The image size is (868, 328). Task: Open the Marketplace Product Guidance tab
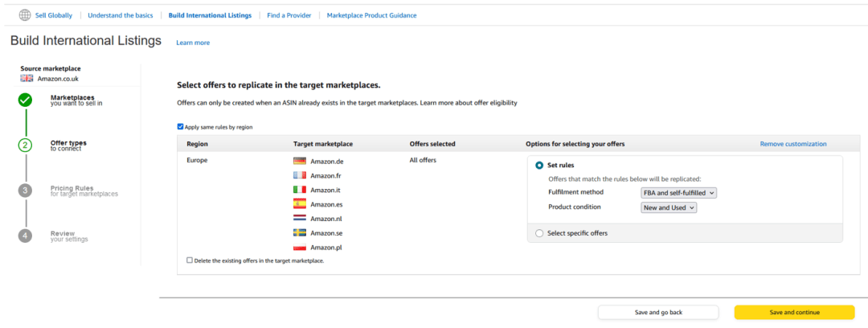tap(371, 15)
